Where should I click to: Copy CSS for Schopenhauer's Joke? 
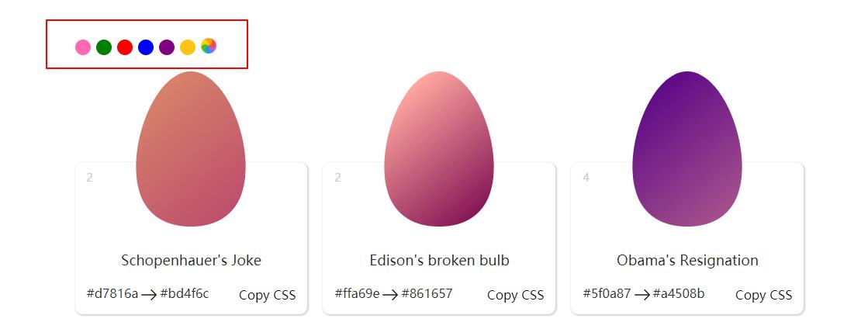[x=267, y=295]
